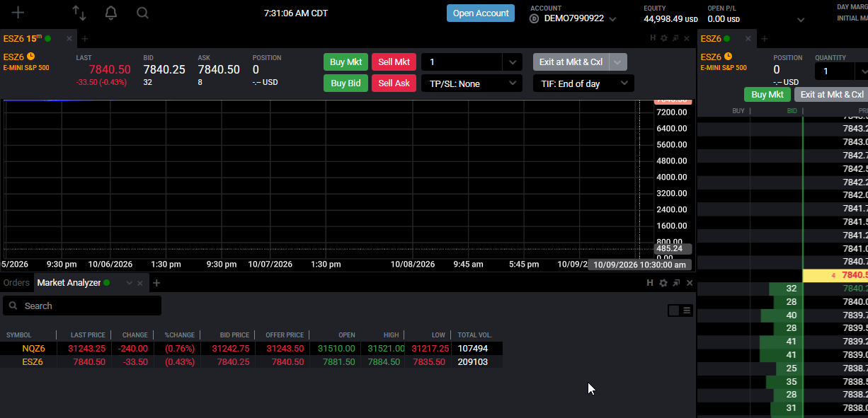Viewport: 868px width, 418px height.
Task: Switch analyzer to tile view toggle
Action: (674, 310)
